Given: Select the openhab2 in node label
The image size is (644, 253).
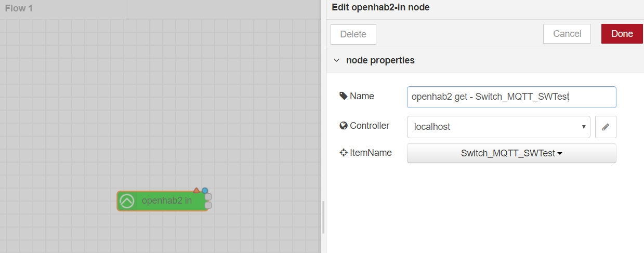Looking at the screenshot, I should pos(166,201).
